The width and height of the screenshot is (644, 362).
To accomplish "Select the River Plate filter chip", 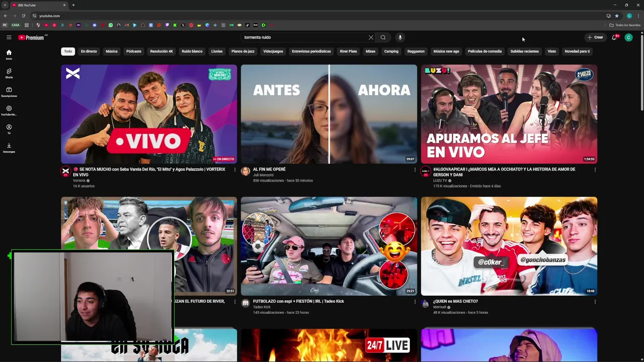I will (x=348, y=51).
